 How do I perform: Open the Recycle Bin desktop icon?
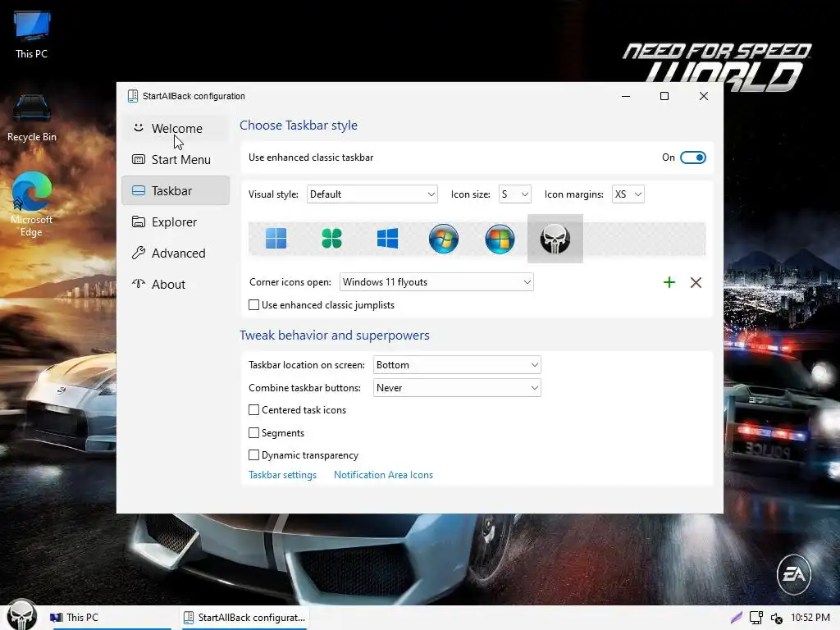(x=32, y=118)
